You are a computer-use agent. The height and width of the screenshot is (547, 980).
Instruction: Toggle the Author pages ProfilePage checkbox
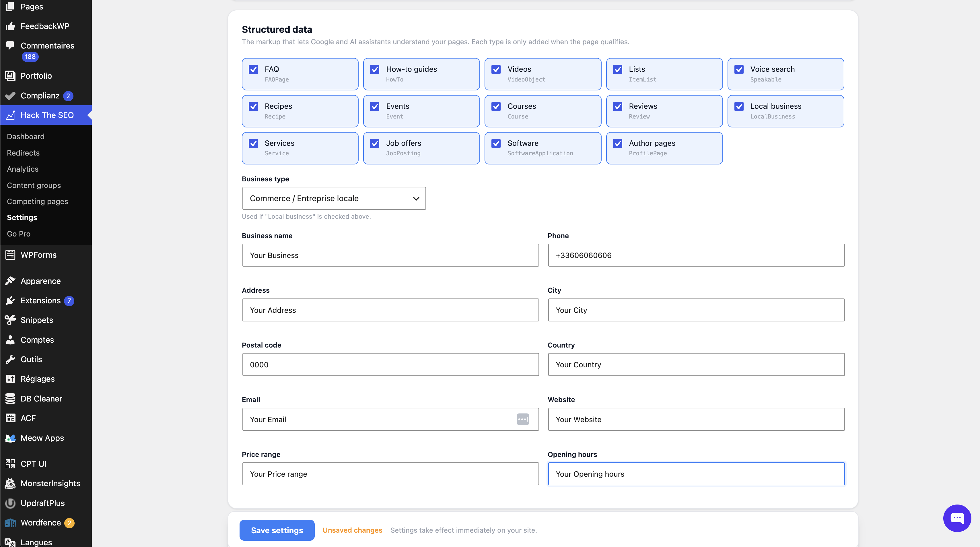(618, 143)
